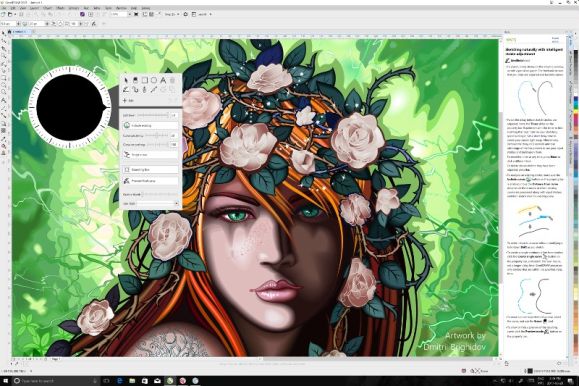579x386 pixels.
Task: Pick the straight line tool in floating toolbox
Action: point(154,90)
